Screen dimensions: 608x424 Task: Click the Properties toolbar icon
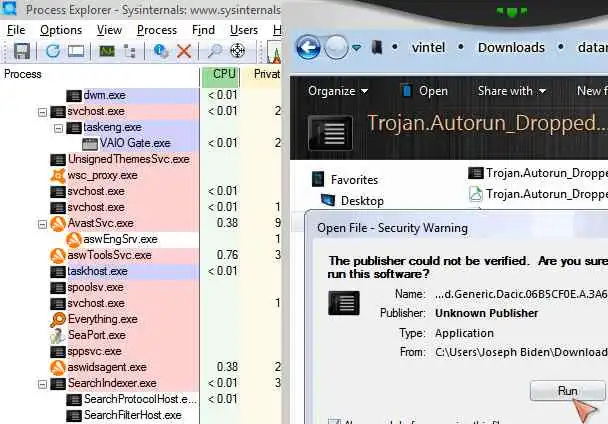pos(161,51)
